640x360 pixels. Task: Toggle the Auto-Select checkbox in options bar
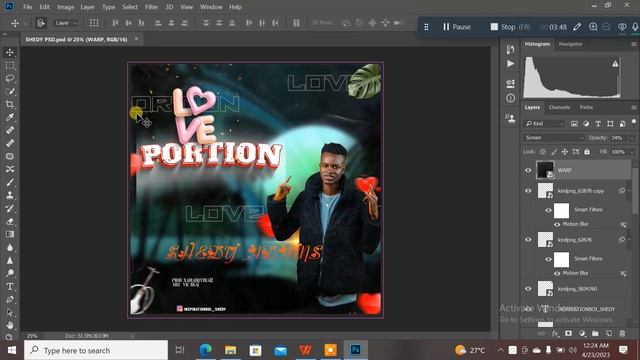pos(40,23)
